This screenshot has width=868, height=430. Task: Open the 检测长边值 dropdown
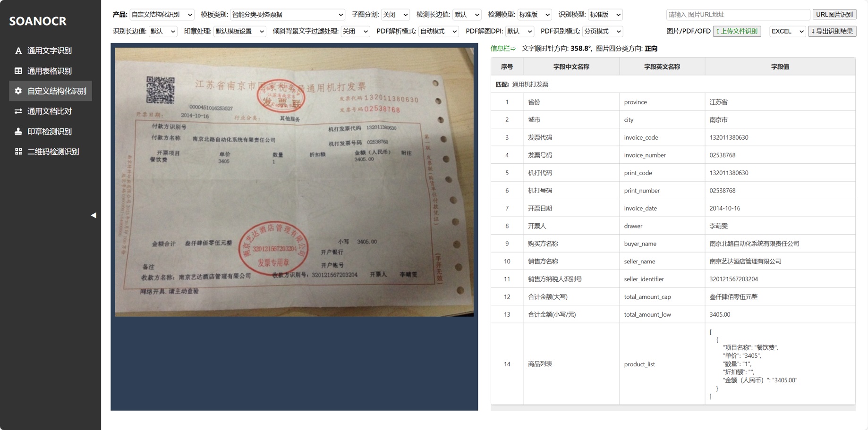tap(467, 15)
